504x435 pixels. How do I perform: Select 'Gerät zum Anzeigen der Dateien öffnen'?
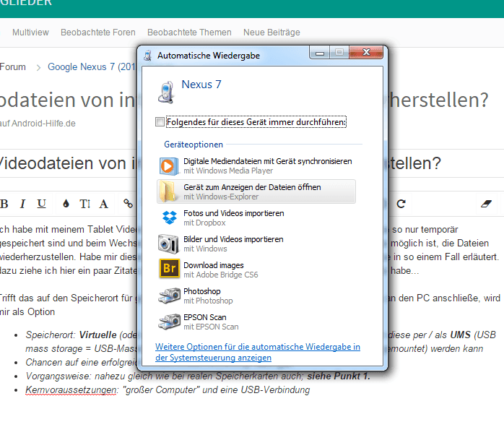point(256,191)
